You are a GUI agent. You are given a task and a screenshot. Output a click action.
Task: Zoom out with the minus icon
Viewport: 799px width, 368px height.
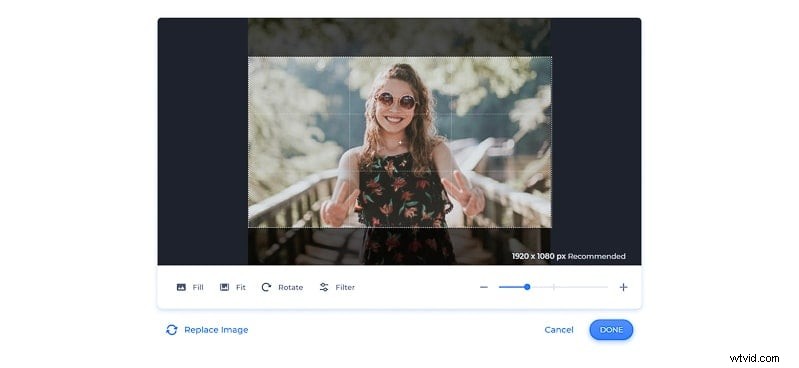[x=484, y=287]
